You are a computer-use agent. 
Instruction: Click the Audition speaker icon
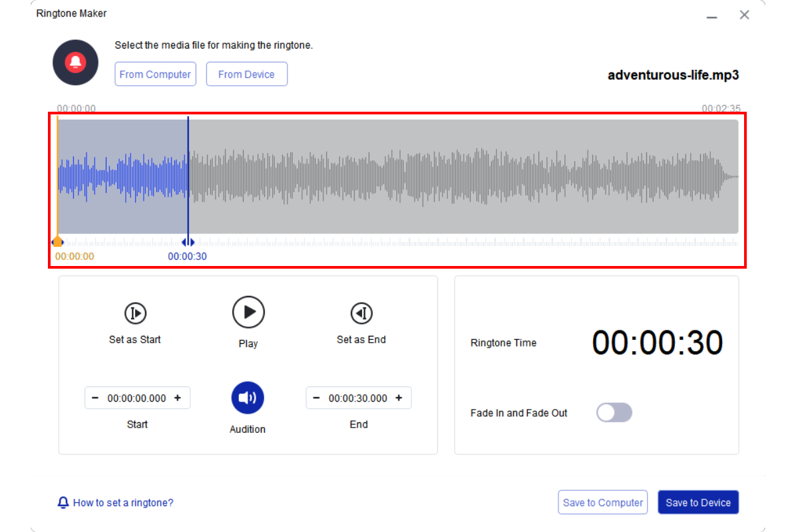click(248, 398)
